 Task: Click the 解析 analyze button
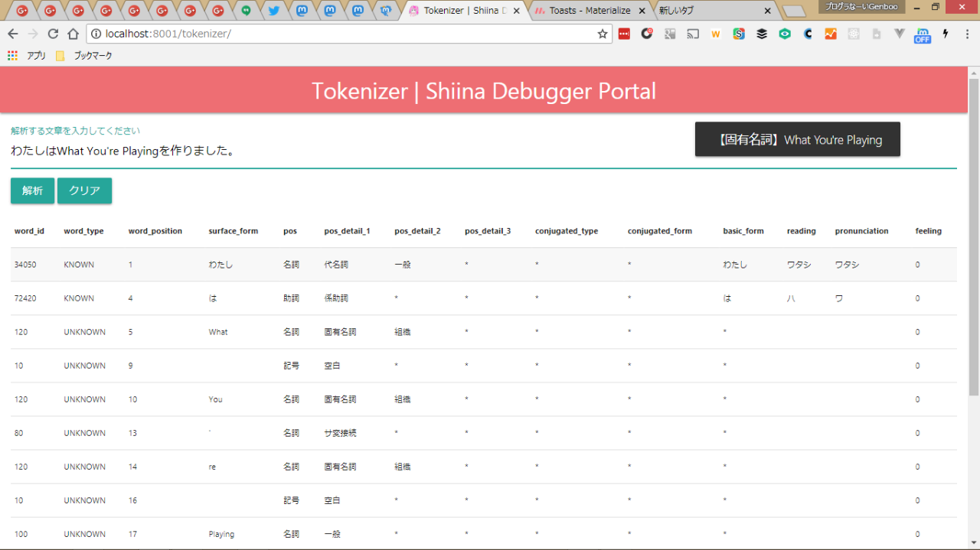[32, 190]
